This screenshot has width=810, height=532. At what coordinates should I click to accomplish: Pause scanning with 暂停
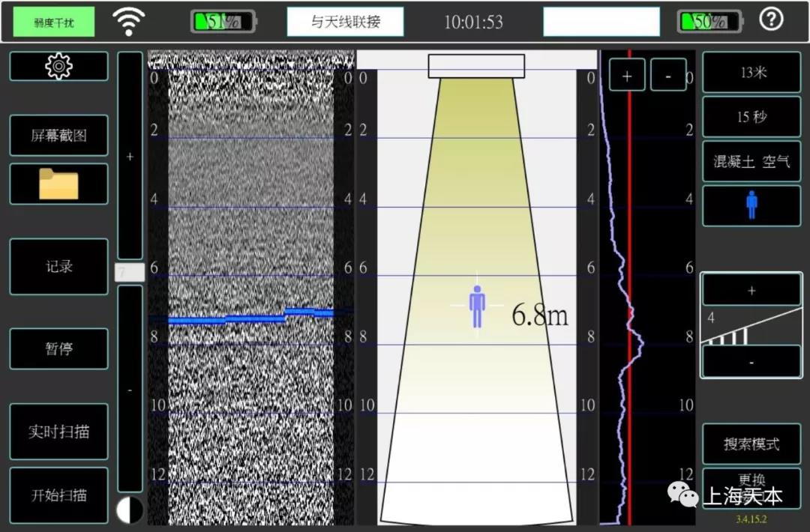(58, 349)
